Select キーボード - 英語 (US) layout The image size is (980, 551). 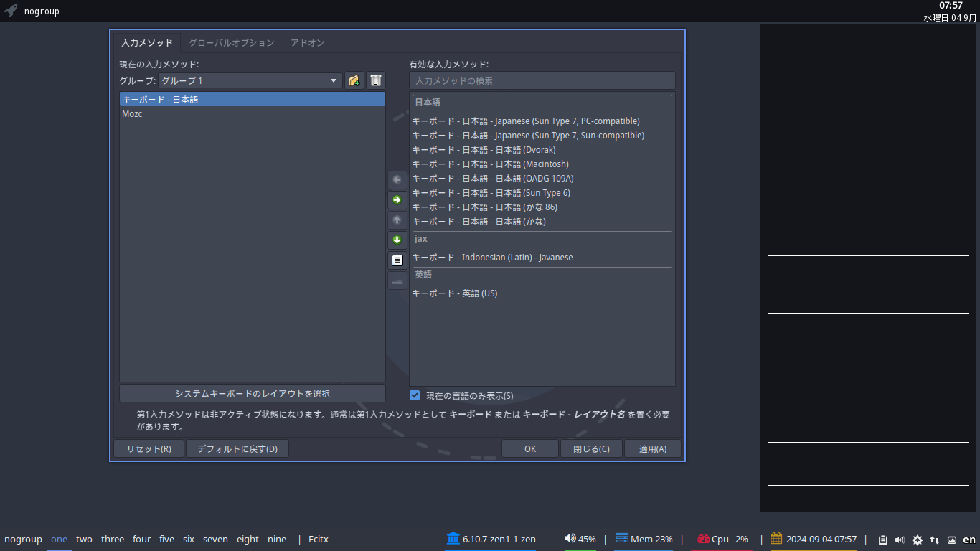click(x=542, y=293)
